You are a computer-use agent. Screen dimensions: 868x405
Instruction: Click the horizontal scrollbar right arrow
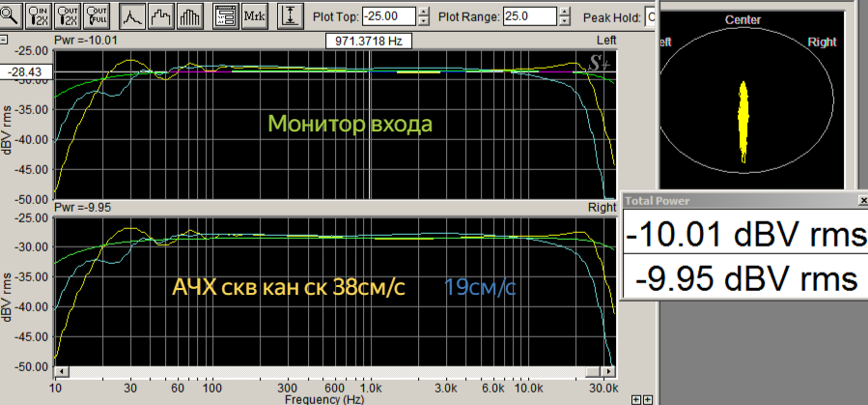pos(609,371)
